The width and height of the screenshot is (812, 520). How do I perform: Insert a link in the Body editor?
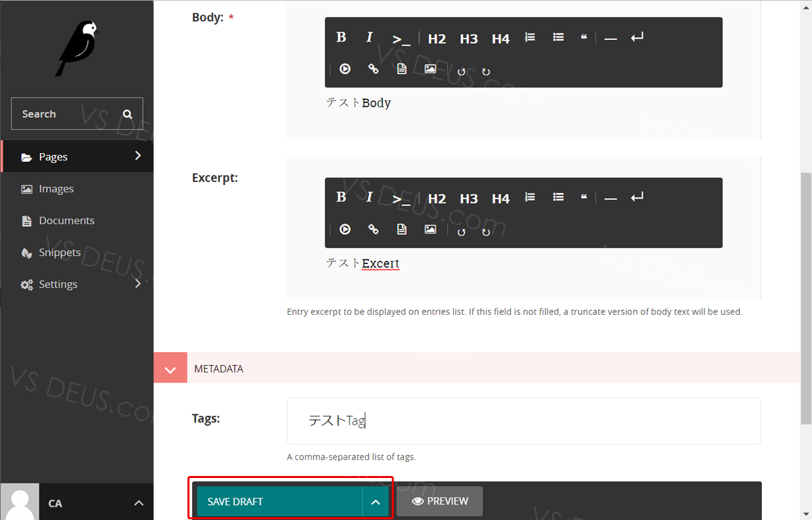click(374, 68)
